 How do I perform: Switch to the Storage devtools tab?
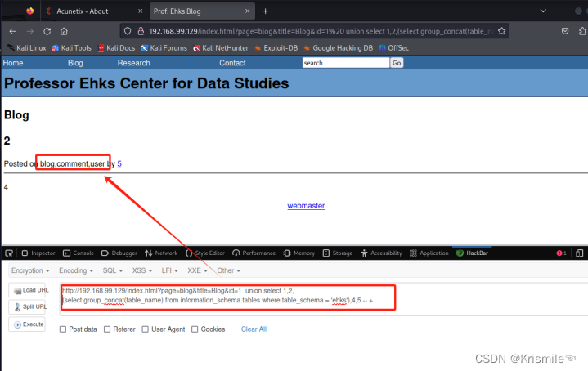338,253
